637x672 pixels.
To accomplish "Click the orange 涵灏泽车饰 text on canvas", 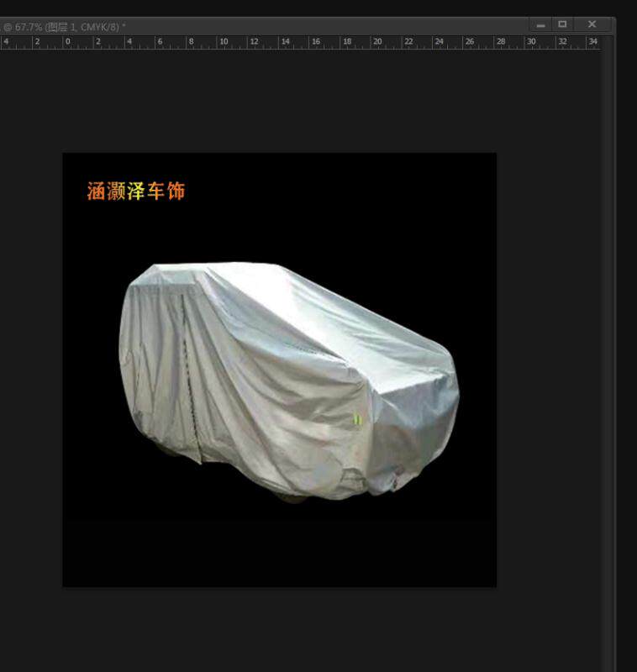I will 136,191.
